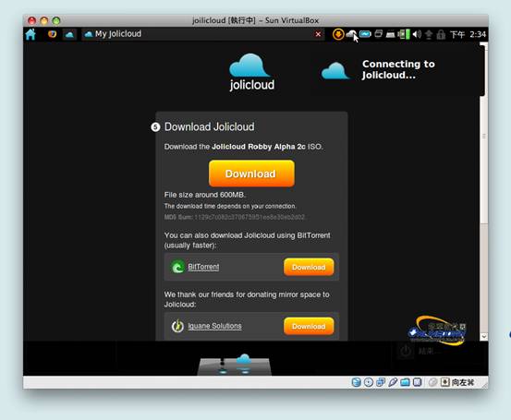The width and height of the screenshot is (511, 420).
Task: Click VirtualBox shared folders indicator
Action: pos(405,382)
